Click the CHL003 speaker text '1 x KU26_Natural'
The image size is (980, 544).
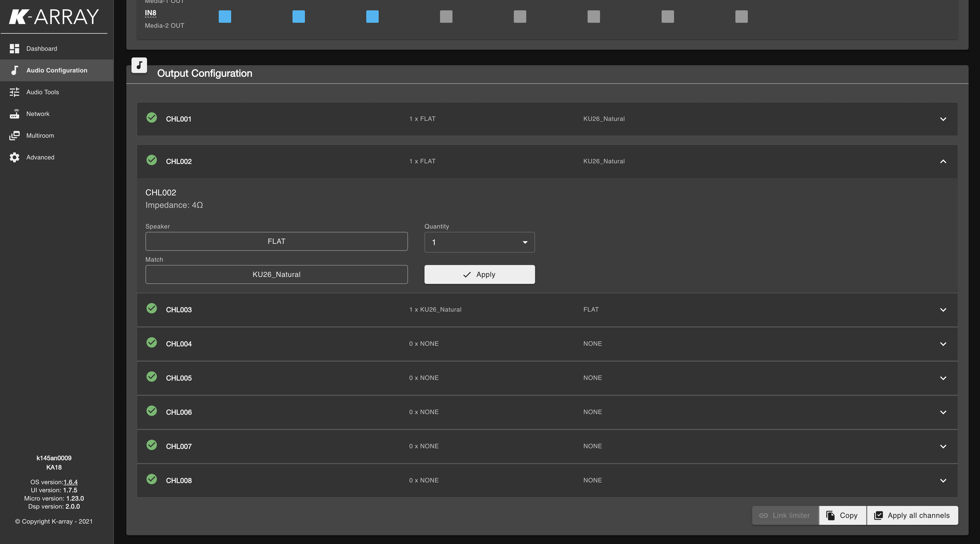[435, 310]
